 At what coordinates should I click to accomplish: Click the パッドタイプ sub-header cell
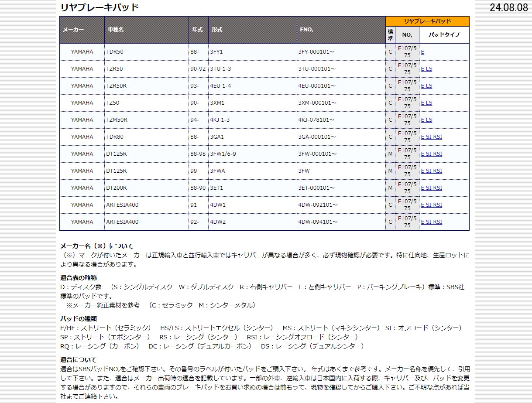tap(444, 35)
